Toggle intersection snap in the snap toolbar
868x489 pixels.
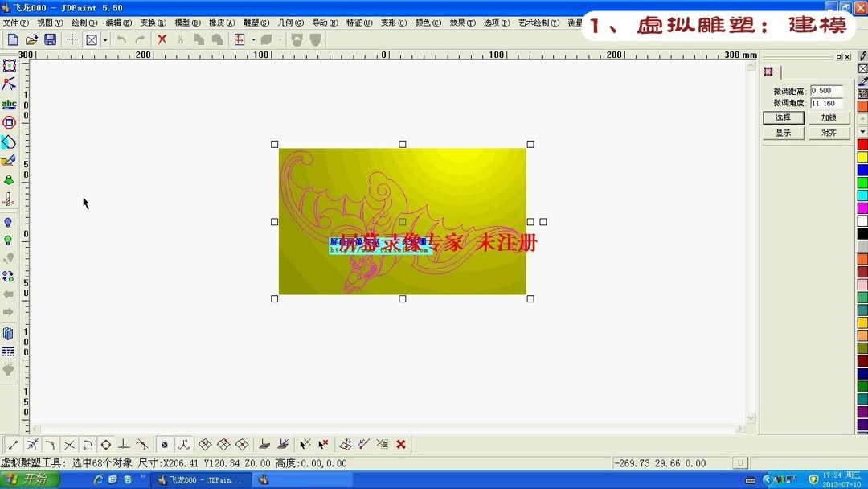point(69,444)
